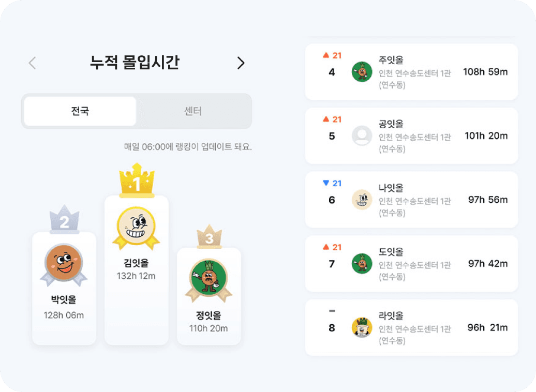Open the 도잇올 ranking card
This screenshot has height=392, width=536.
(411, 263)
